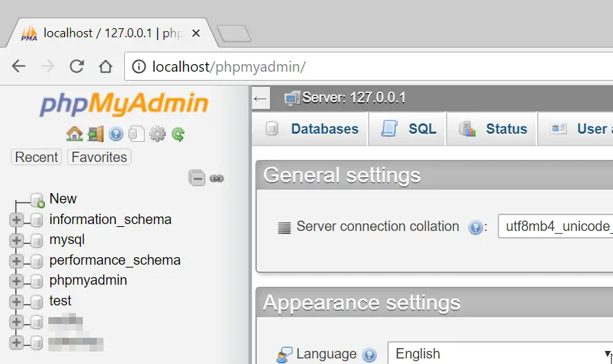Open the Status tab
Viewport: 613px width, 364px height.
pos(492,129)
